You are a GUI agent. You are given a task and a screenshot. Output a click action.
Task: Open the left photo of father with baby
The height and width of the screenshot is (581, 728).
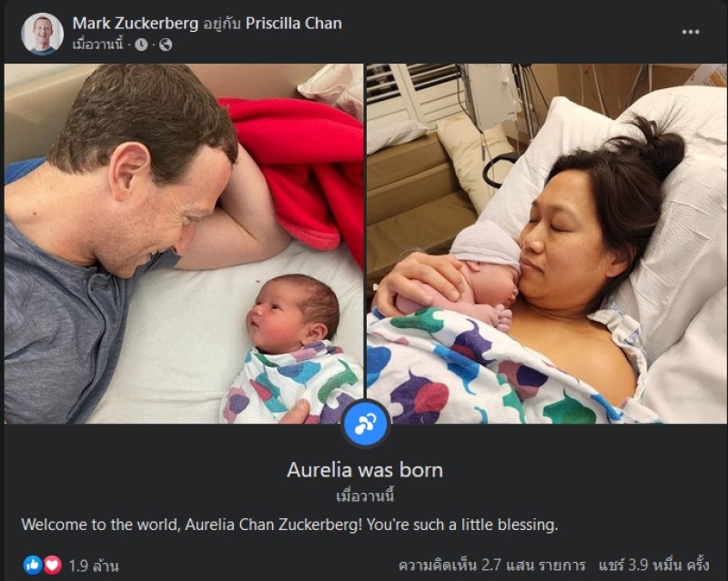pyautogui.click(x=184, y=243)
